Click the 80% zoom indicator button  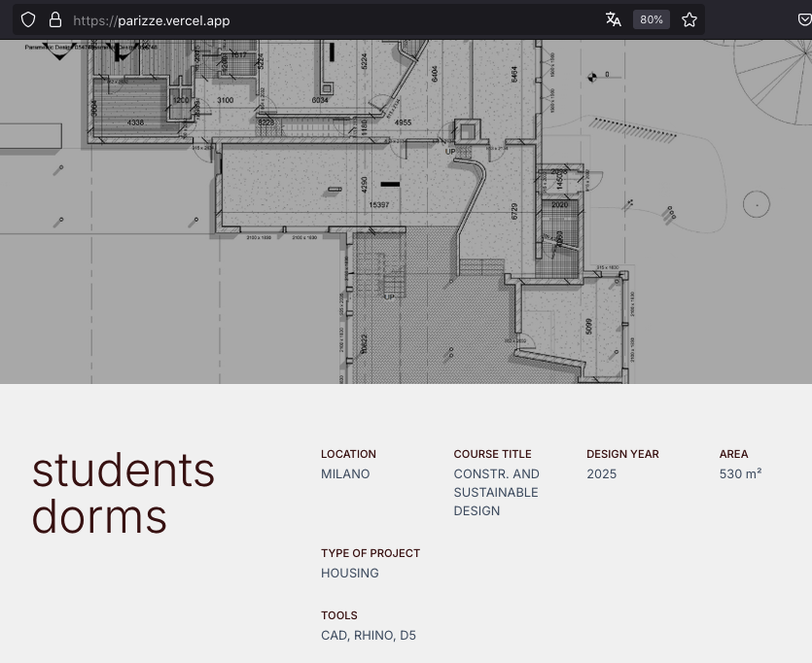click(x=651, y=19)
